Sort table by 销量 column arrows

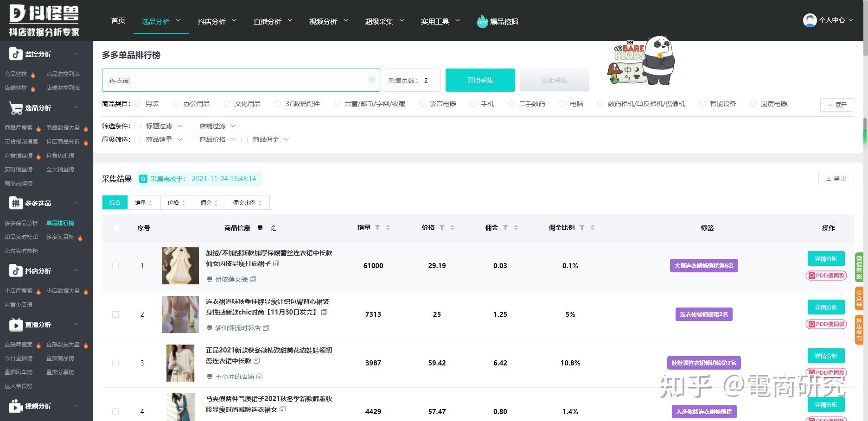click(388, 228)
